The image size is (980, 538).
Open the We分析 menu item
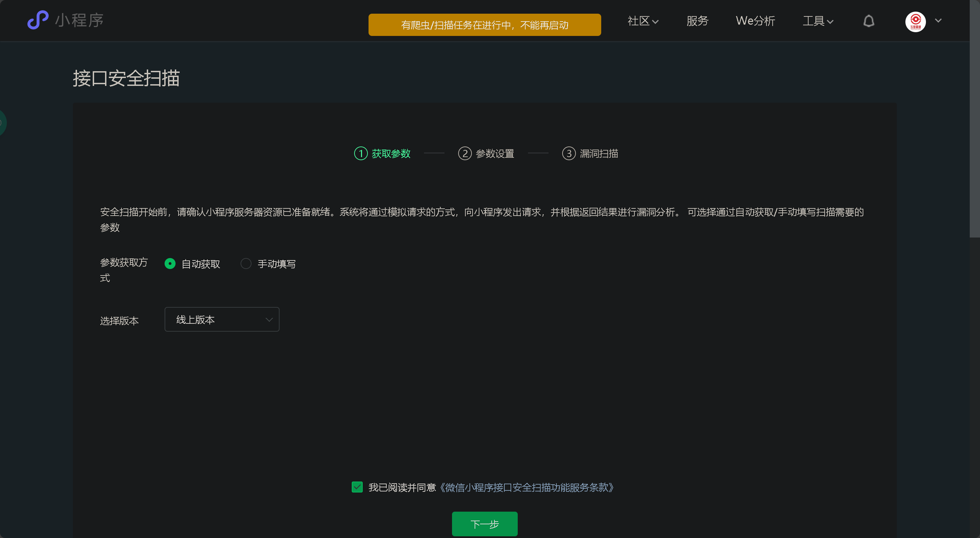click(755, 21)
